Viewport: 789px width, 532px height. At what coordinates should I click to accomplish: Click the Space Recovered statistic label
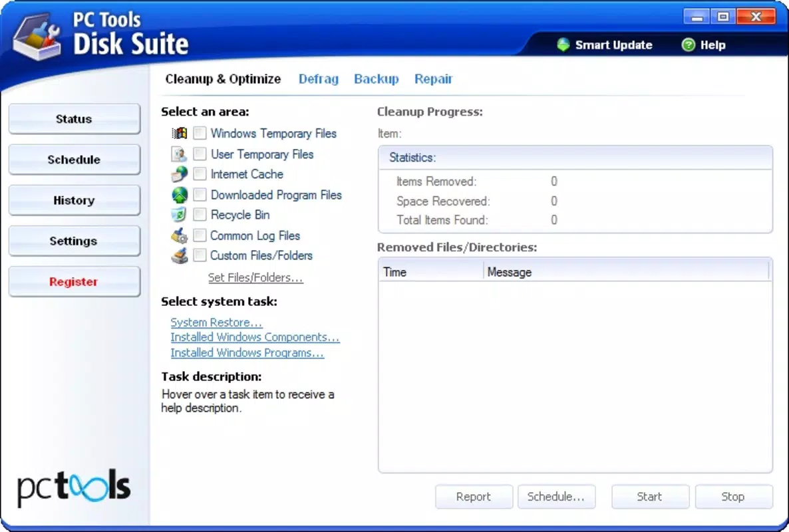click(x=443, y=201)
